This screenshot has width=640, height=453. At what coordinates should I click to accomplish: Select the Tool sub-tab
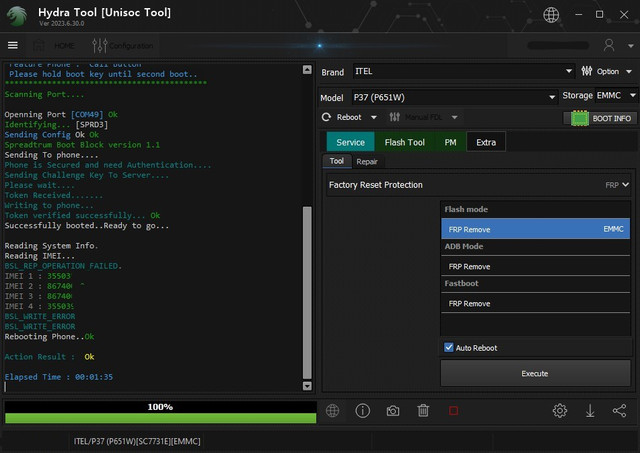click(337, 161)
